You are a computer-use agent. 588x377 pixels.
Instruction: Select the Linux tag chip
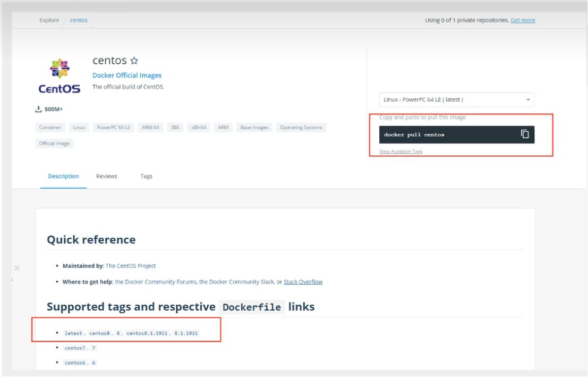click(x=79, y=127)
